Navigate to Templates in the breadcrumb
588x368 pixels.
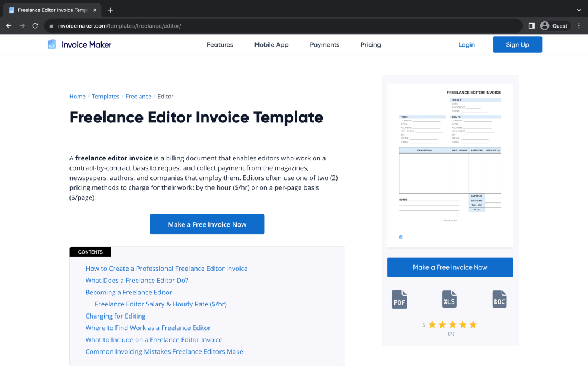pyautogui.click(x=106, y=97)
